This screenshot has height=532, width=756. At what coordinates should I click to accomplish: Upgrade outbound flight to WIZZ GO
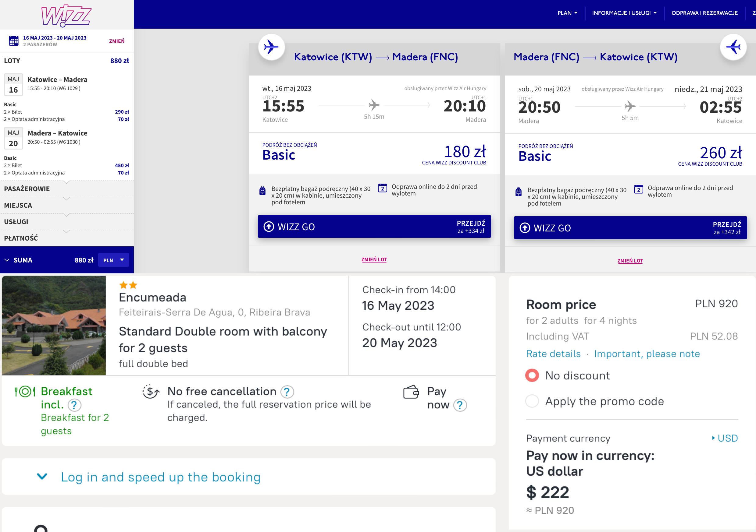coord(374,227)
